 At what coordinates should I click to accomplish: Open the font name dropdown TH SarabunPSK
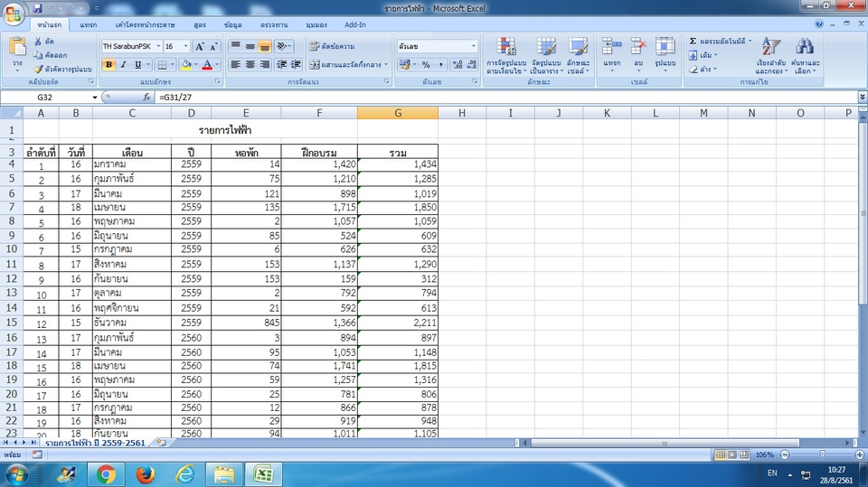(x=158, y=46)
